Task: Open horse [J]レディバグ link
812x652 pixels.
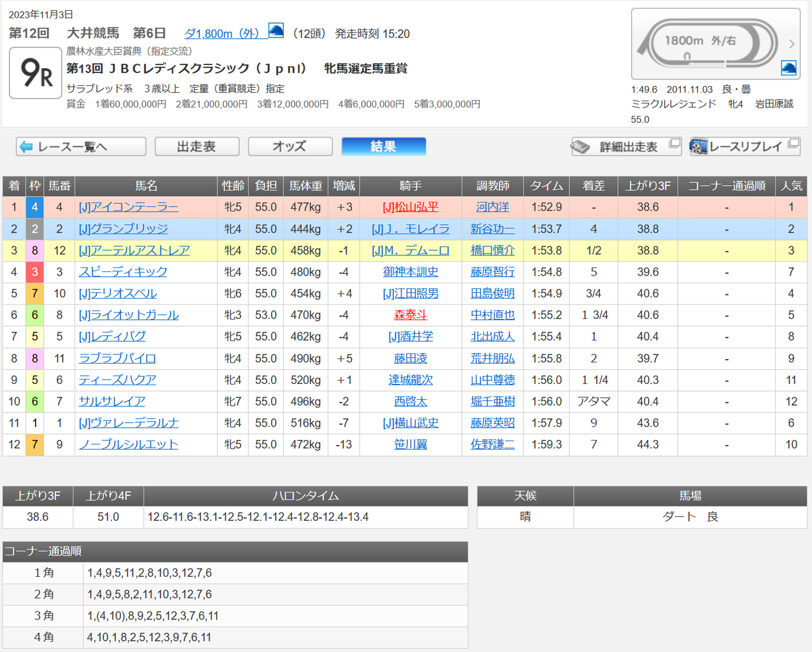Action: click(x=112, y=336)
